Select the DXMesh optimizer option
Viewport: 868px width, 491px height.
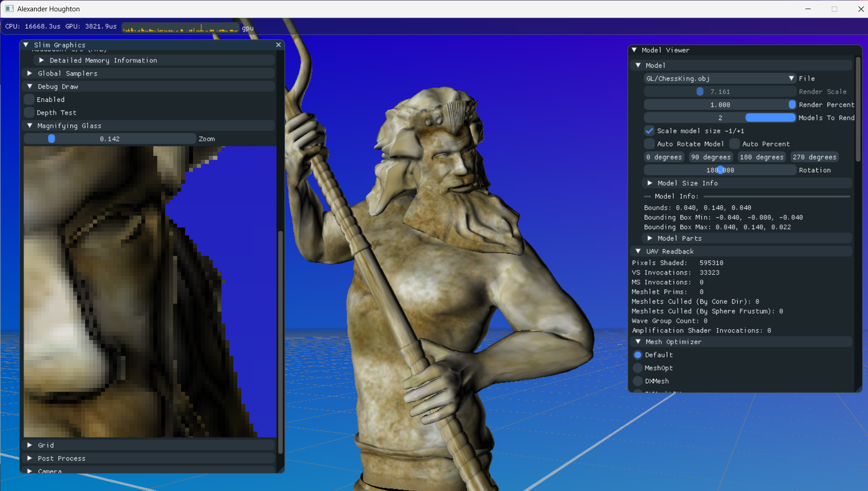pyautogui.click(x=638, y=381)
